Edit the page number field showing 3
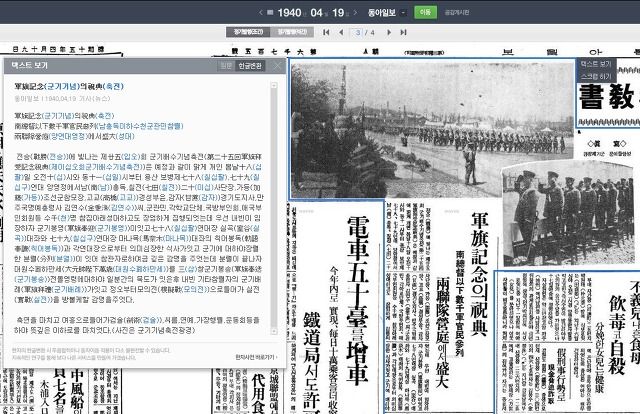Viewport: 640px width, 414px height. [358, 32]
